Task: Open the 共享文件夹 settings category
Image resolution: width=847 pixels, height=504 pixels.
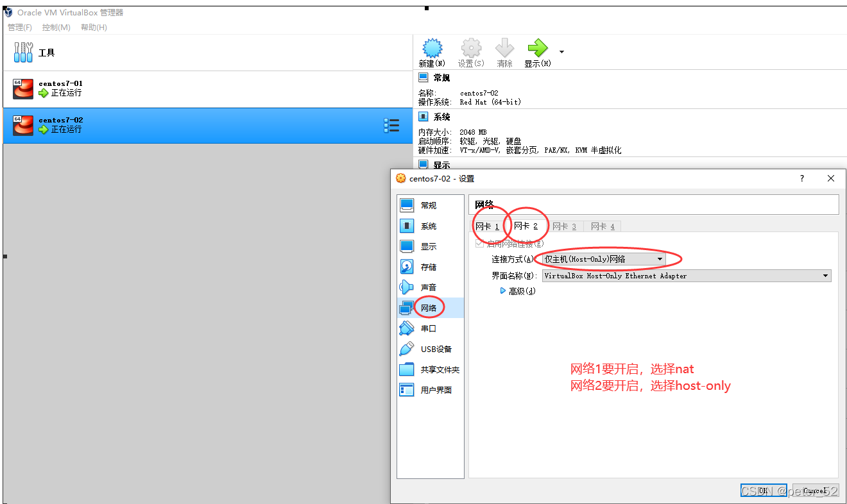Action: point(430,369)
